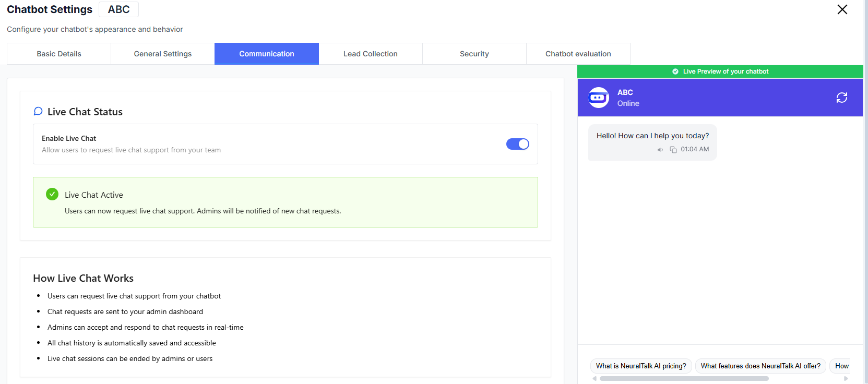Screen dimensions: 868x384
Task: Go to the Lead Collection tab
Action: click(371, 54)
